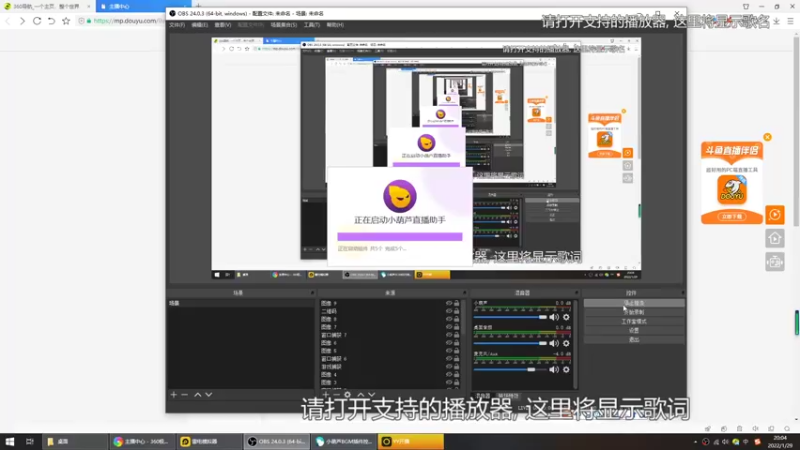
Task: Open the browser skin shirt icon
Action: pos(746,7)
